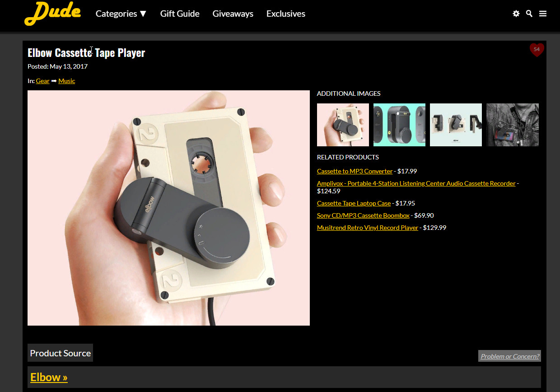The height and width of the screenshot is (392, 560).
Task: Expand the Categories dropdown menu
Action: tap(121, 14)
